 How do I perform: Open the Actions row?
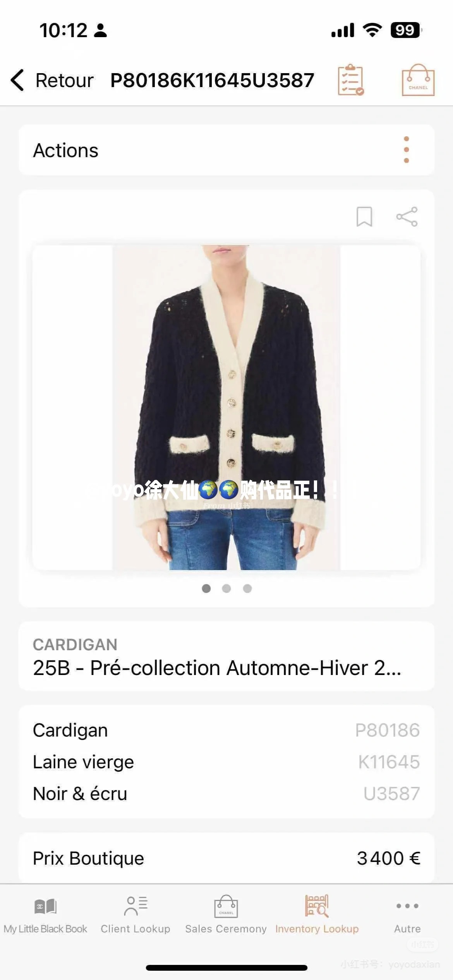(x=226, y=150)
